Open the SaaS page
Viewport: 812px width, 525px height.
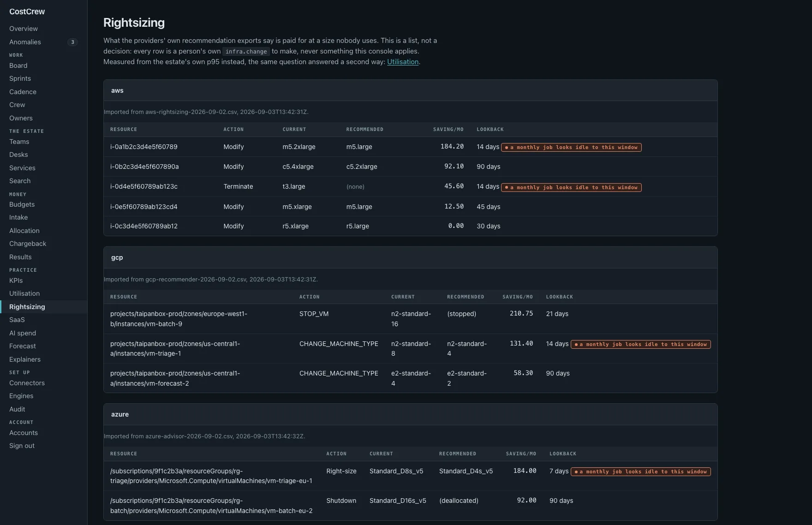(17, 320)
